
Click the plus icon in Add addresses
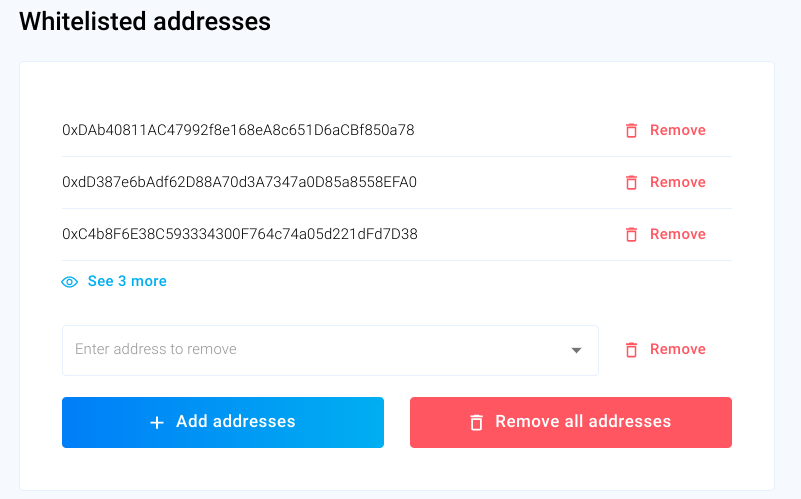[157, 423]
